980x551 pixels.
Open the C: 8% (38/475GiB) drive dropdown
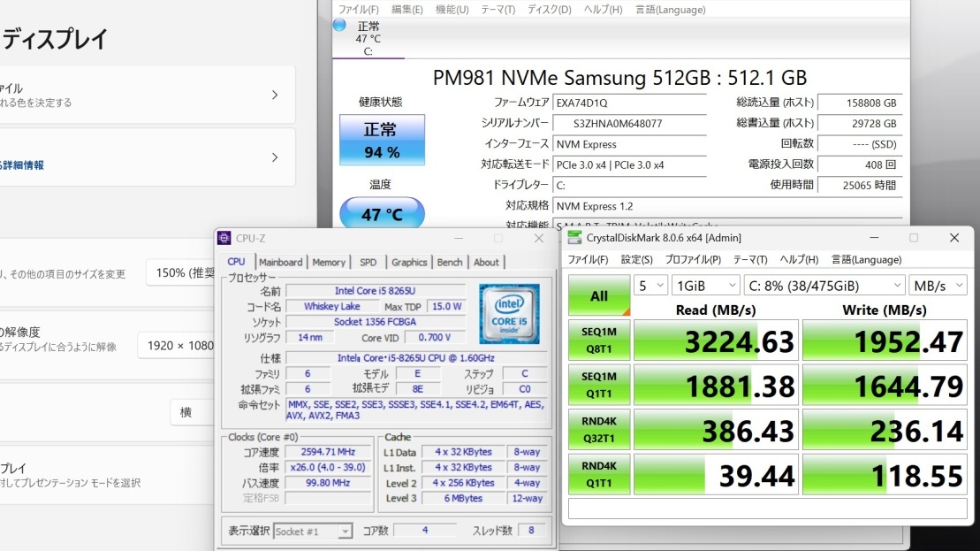point(824,286)
